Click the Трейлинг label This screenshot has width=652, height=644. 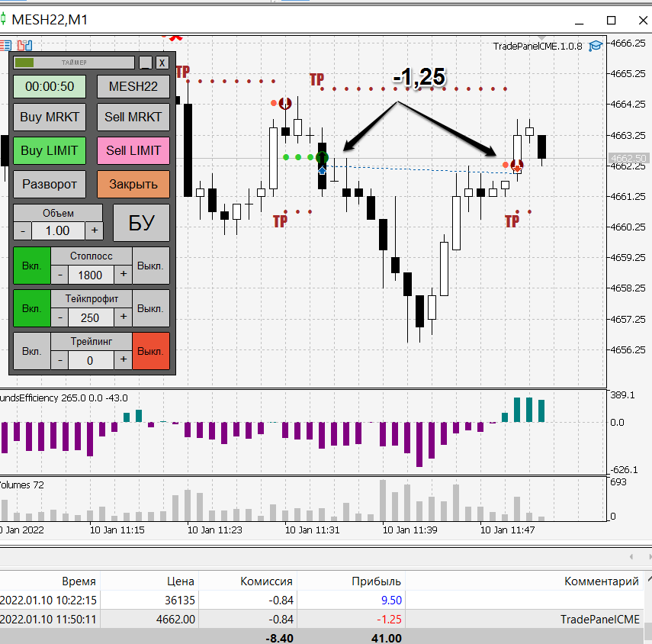(x=92, y=342)
